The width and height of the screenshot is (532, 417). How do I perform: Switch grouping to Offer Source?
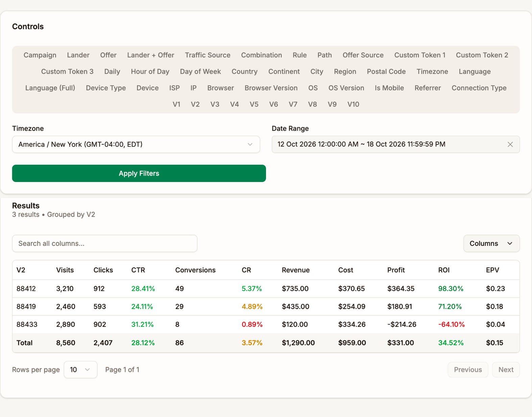click(x=363, y=55)
